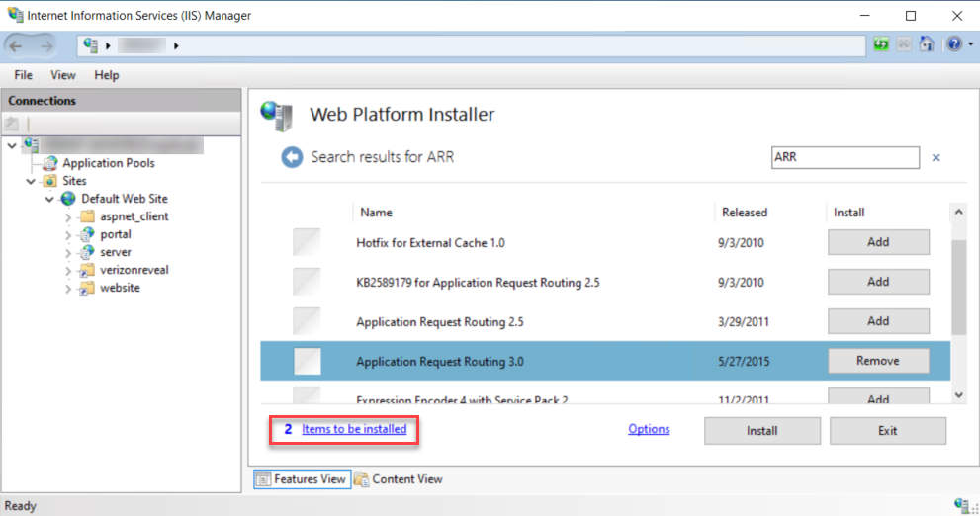Collapse the Sites node
This screenshot has width=980, height=516.
(x=31, y=181)
